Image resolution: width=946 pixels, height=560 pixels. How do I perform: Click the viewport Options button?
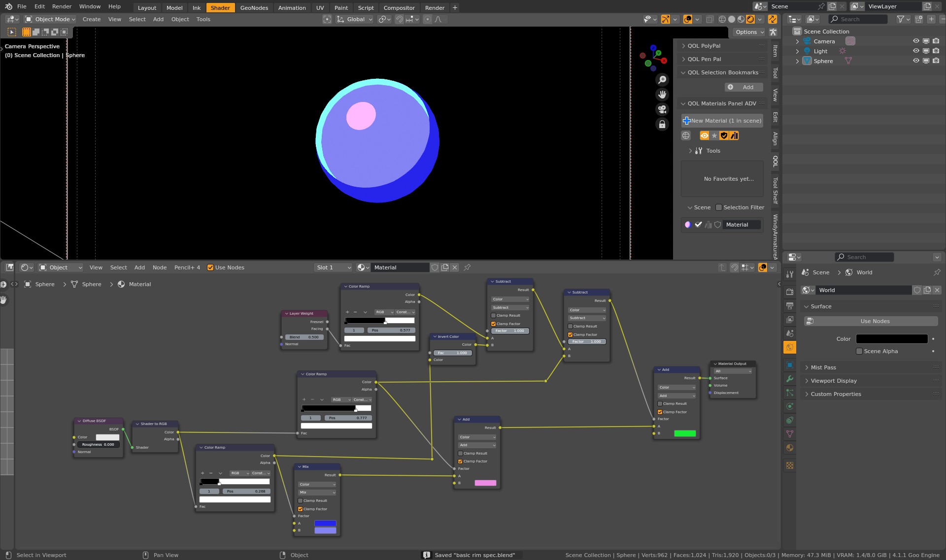pyautogui.click(x=749, y=32)
